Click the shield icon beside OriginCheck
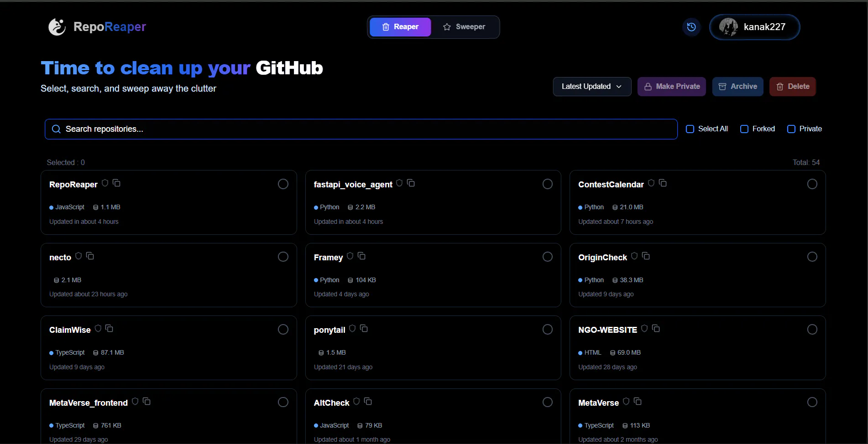This screenshot has width=868, height=444. pyautogui.click(x=634, y=256)
